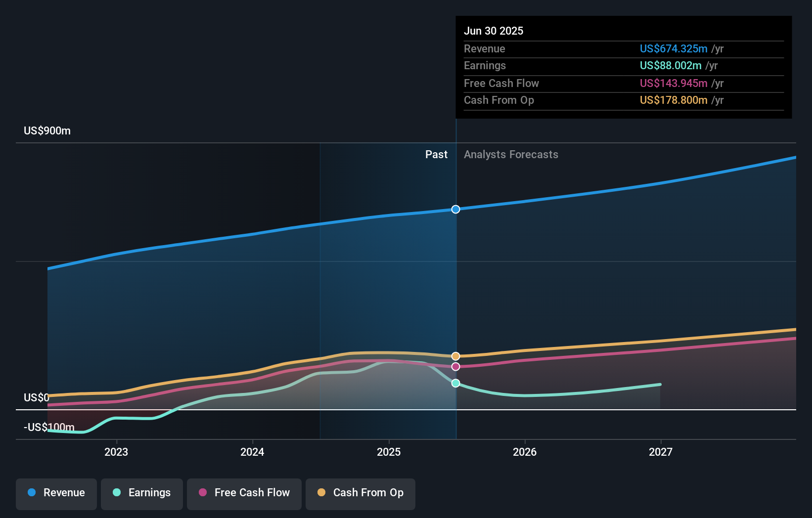Click the US$674.325m revenue value in tooltip

click(674, 49)
